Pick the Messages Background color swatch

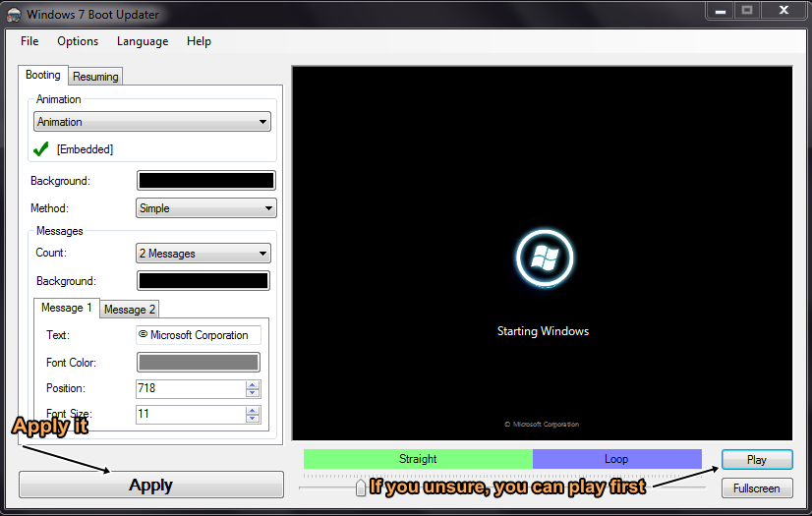click(x=203, y=281)
